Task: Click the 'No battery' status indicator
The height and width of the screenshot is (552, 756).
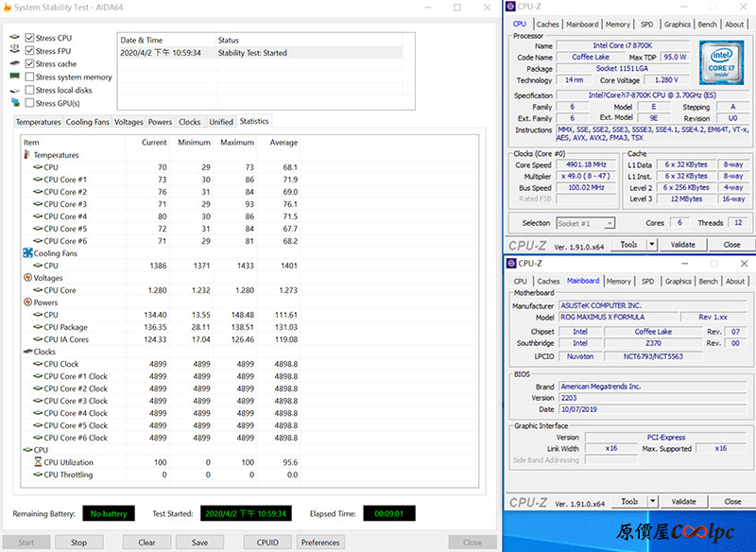Action: (x=109, y=513)
